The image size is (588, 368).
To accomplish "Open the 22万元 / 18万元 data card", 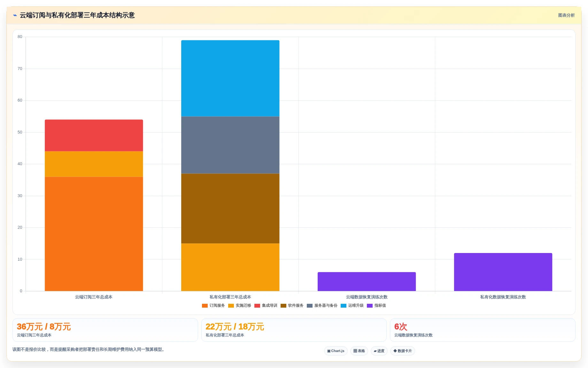I will [x=294, y=330].
